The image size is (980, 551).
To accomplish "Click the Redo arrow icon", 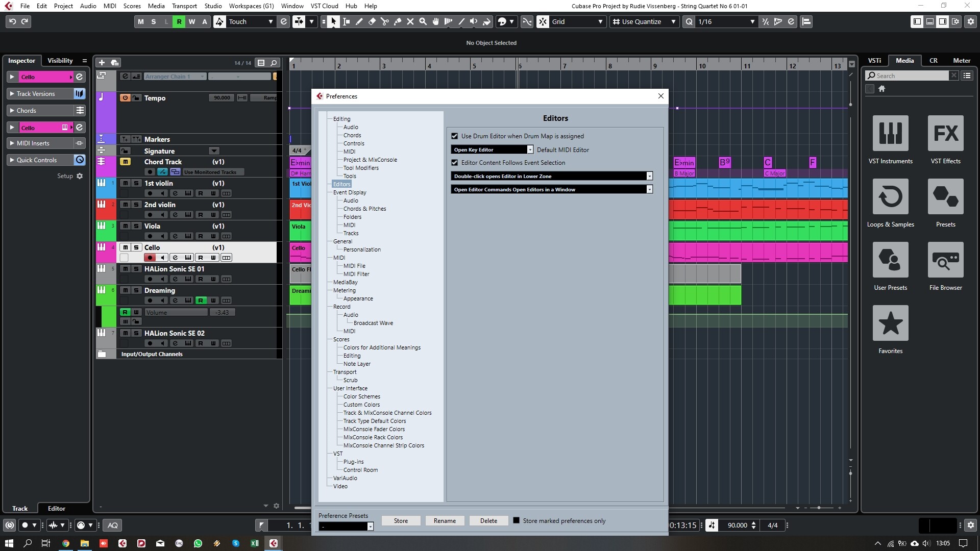I will pos(24,21).
